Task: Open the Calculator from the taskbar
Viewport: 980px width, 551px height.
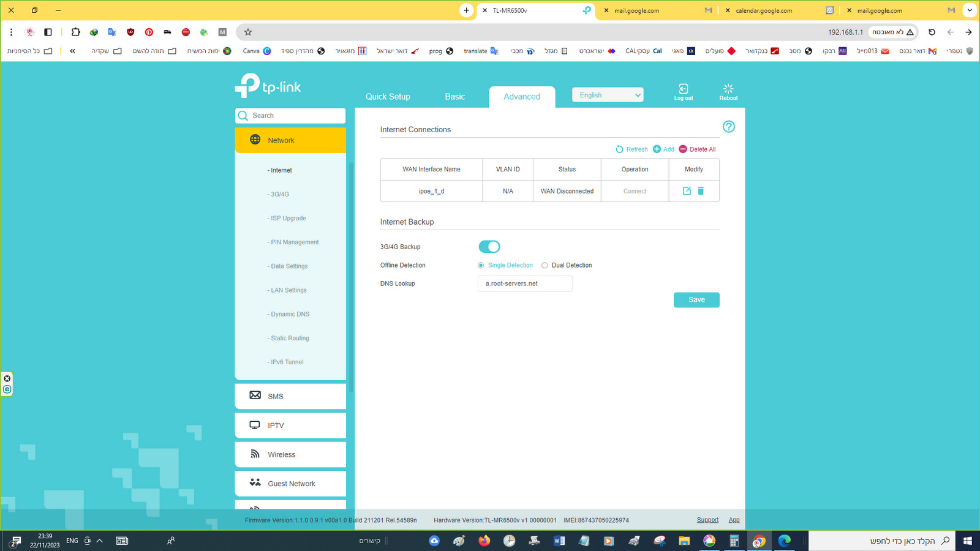Action: [x=734, y=541]
